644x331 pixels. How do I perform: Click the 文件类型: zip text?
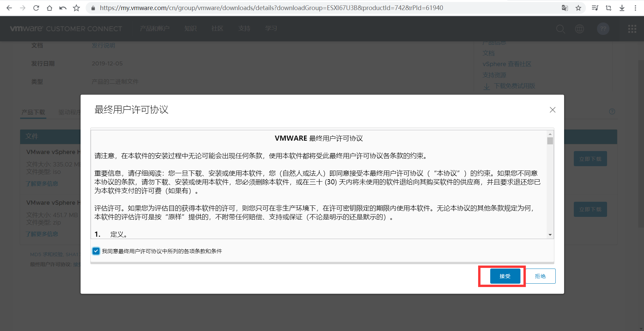click(x=44, y=223)
